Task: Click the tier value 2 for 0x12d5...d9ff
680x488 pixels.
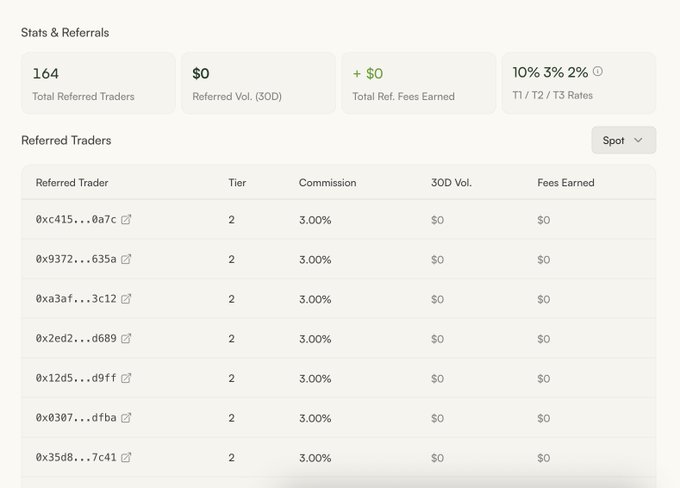Action: [x=232, y=378]
